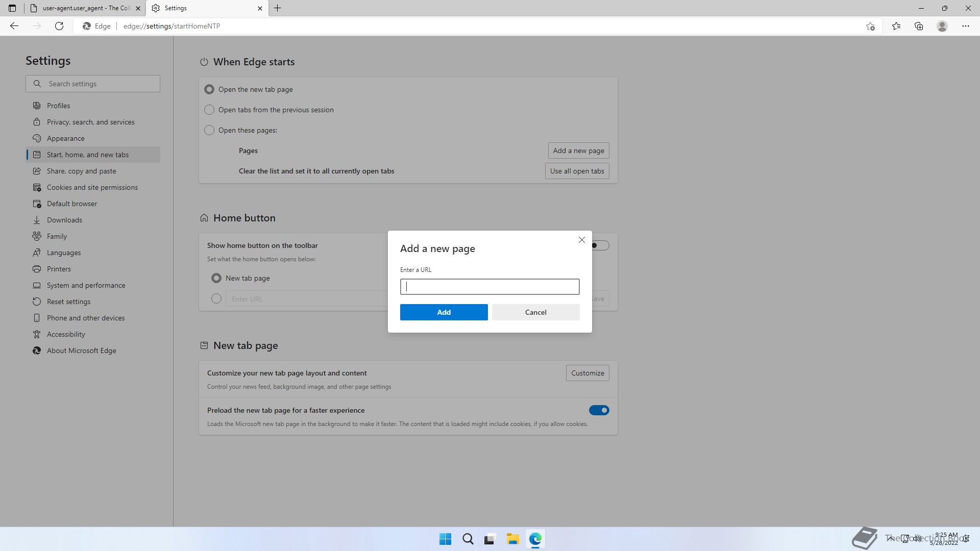Open the Appearance settings section
This screenshot has width=980, height=551.
[65, 138]
